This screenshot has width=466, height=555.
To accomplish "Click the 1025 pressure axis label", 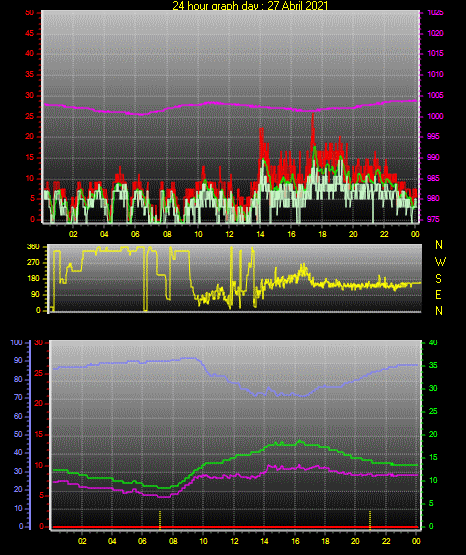I will tap(436, 13).
